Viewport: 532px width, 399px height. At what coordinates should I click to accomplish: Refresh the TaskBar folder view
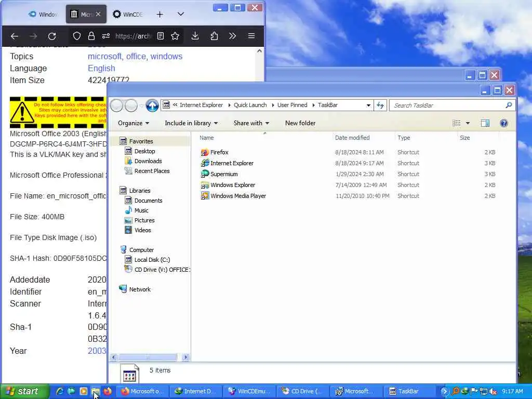point(380,105)
